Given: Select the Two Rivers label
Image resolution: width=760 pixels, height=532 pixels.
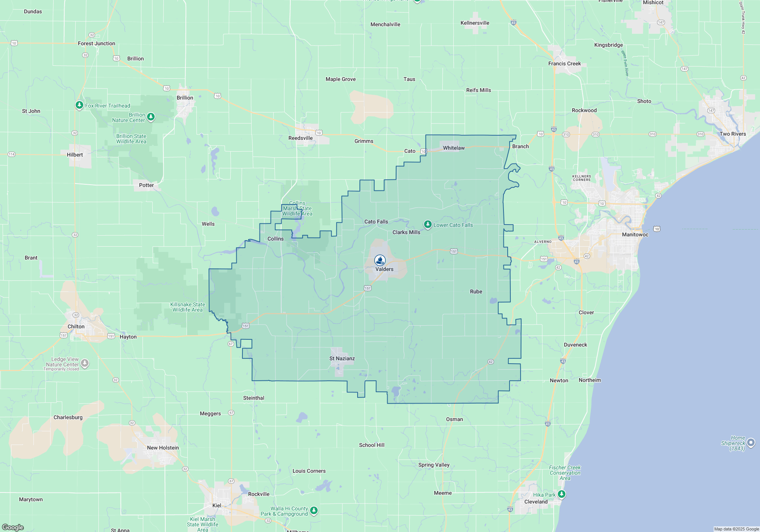Looking at the screenshot, I should click(x=733, y=134).
